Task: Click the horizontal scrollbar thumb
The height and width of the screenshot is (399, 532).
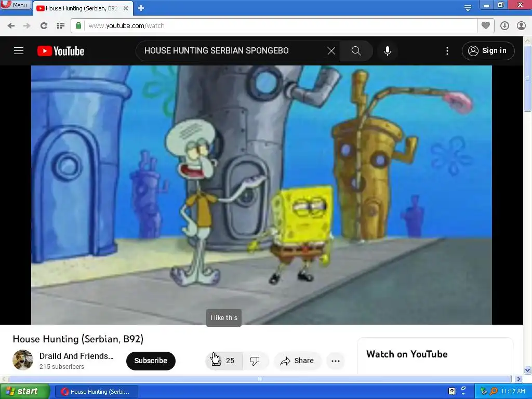Action: (x=260, y=379)
